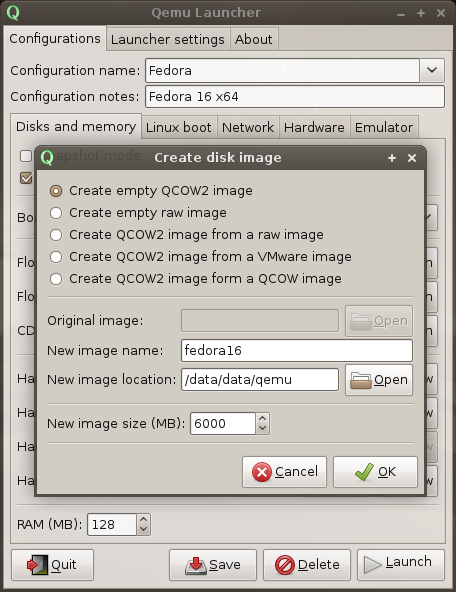Viewport: 456px width, 592px height.
Task: Increase new image size with up arrow
Action: pos(262,418)
